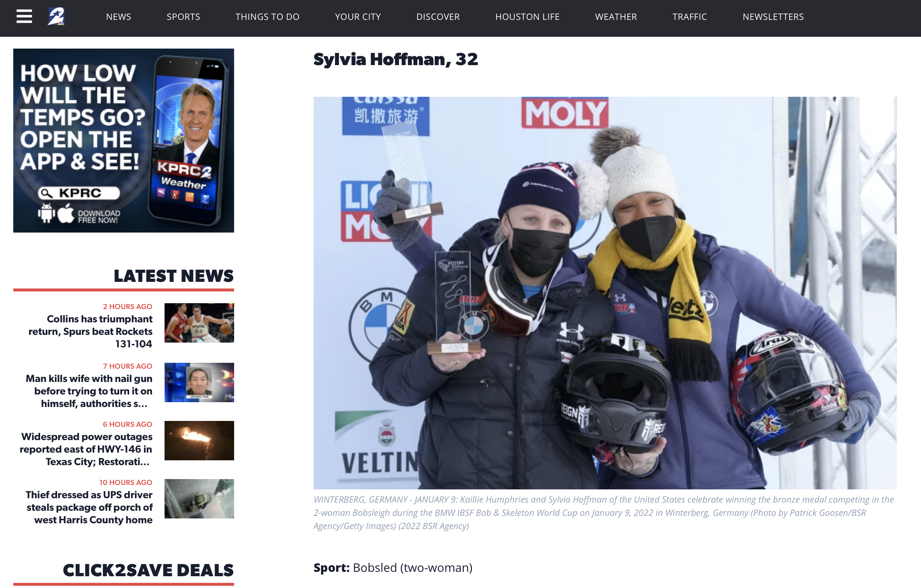Click the KPRC weather app advertisement
Image resolution: width=921 pixels, height=588 pixels.
pyautogui.click(x=124, y=140)
